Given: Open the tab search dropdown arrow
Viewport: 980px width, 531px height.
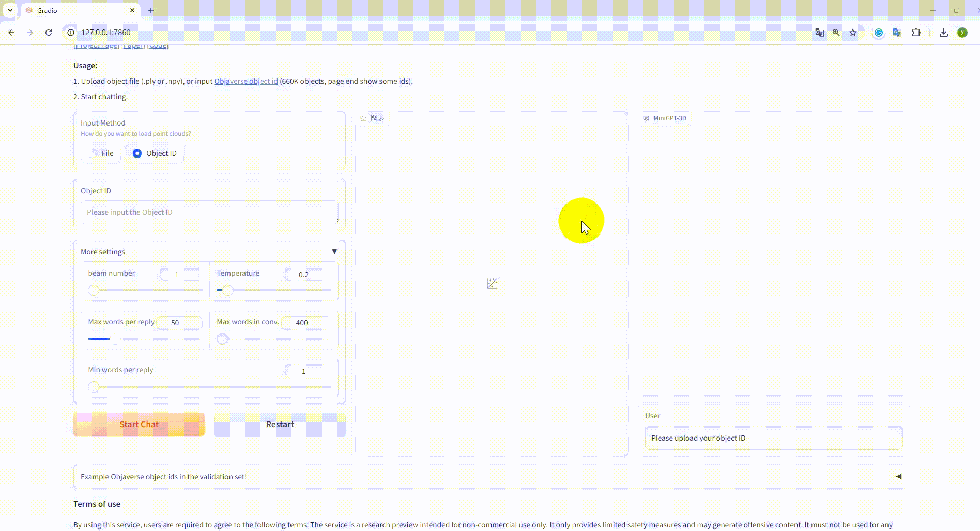Looking at the screenshot, I should [10, 10].
